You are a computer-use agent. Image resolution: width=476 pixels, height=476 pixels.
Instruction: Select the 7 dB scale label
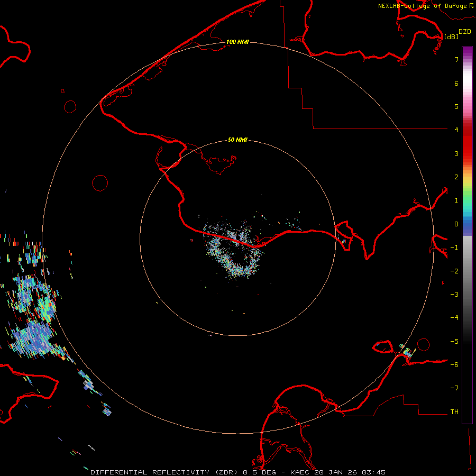click(456, 59)
